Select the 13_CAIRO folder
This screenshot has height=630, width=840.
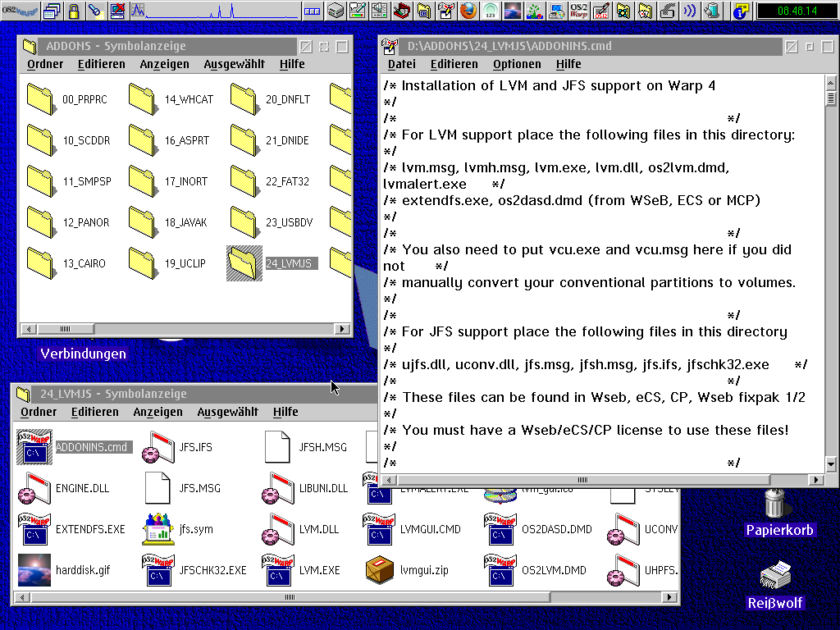40,263
